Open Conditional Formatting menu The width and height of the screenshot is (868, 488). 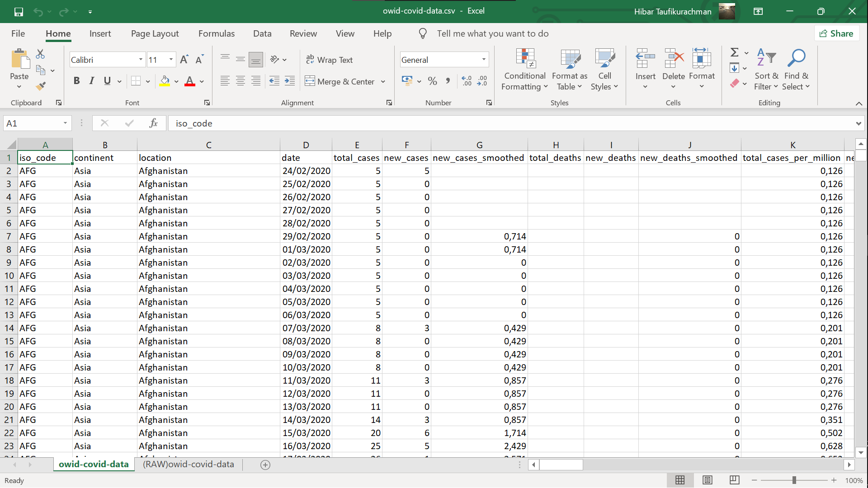pos(525,69)
